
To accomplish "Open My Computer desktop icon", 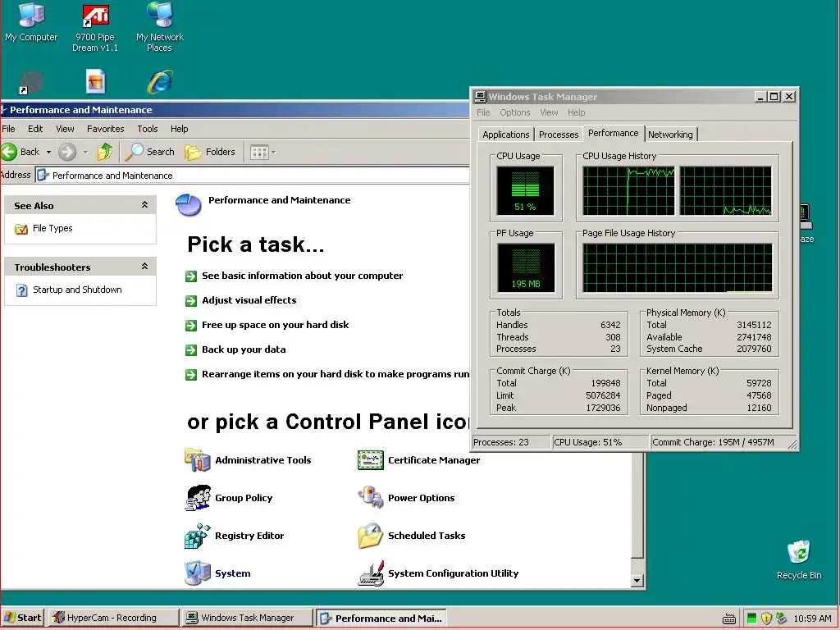I will 31,22.
